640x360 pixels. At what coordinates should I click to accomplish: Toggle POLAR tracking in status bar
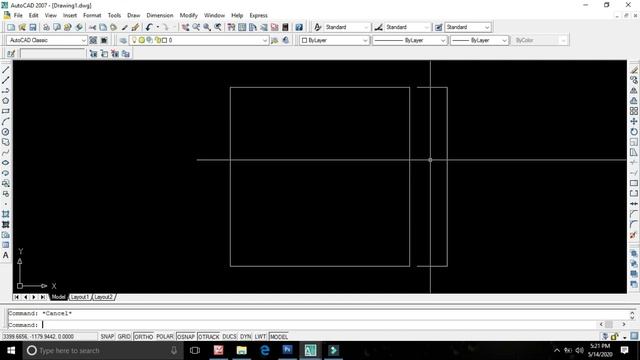click(165, 337)
